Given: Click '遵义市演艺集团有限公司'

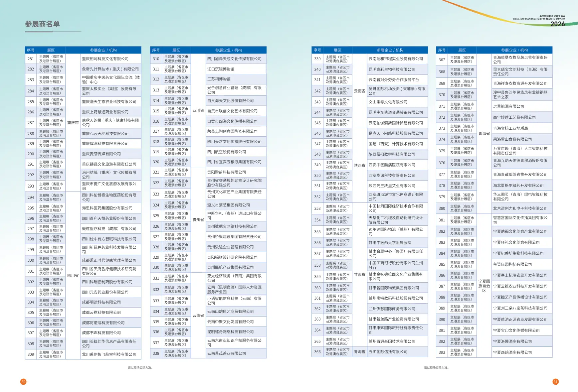Looking at the screenshot, I should (x=228, y=205).
